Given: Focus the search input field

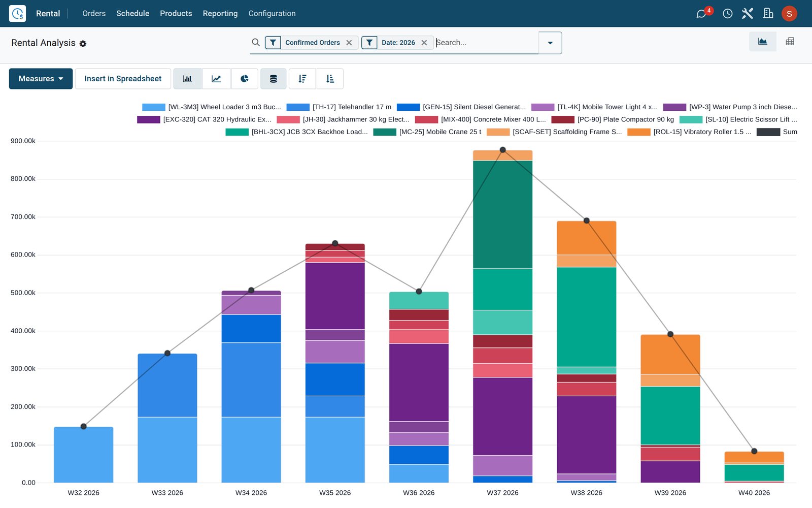Looking at the screenshot, I should tap(486, 43).
